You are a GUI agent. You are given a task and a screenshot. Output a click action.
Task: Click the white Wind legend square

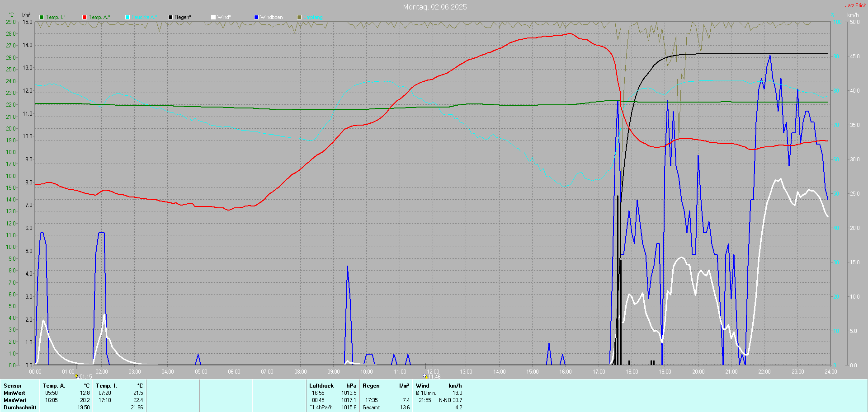point(213,17)
